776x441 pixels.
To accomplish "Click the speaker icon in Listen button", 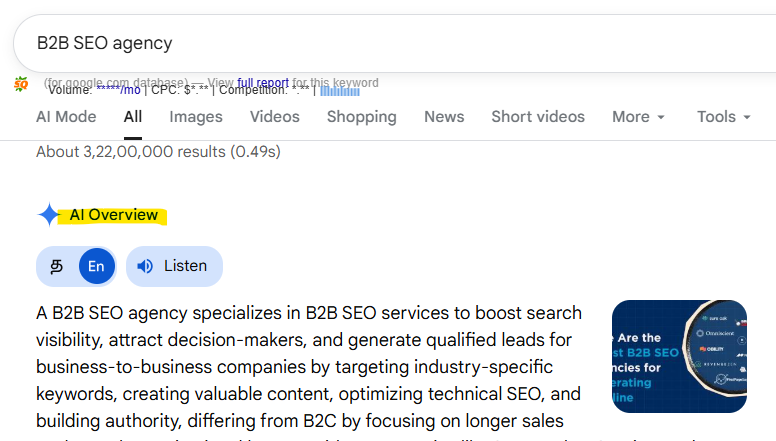I will [146, 266].
